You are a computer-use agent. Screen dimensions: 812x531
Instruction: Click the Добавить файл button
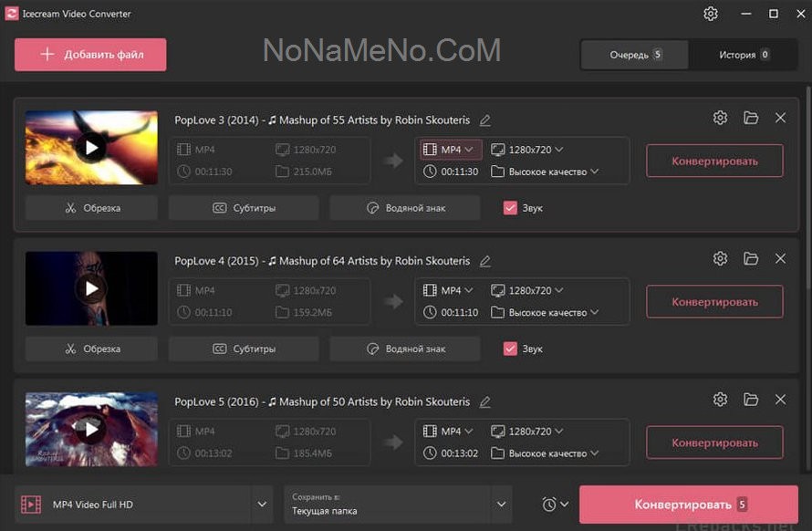point(90,55)
